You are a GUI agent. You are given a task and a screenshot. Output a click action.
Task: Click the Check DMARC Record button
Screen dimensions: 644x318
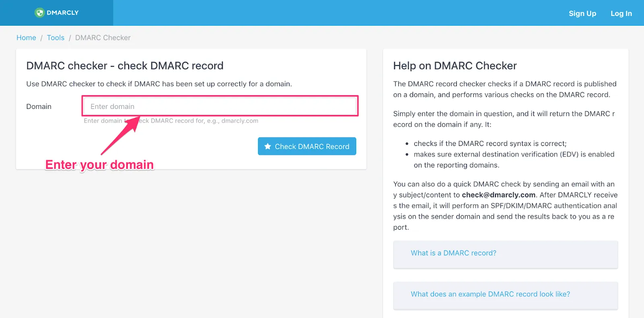tap(307, 146)
